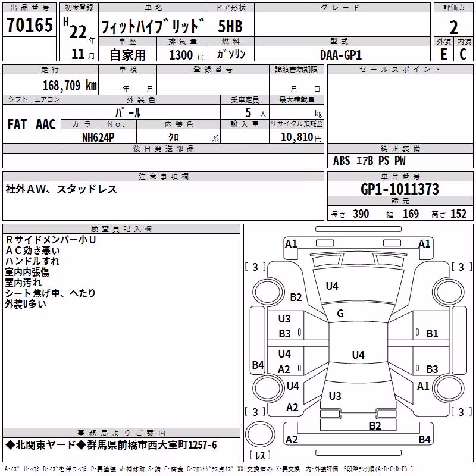Select the 最大積載量 header

click(x=296, y=99)
